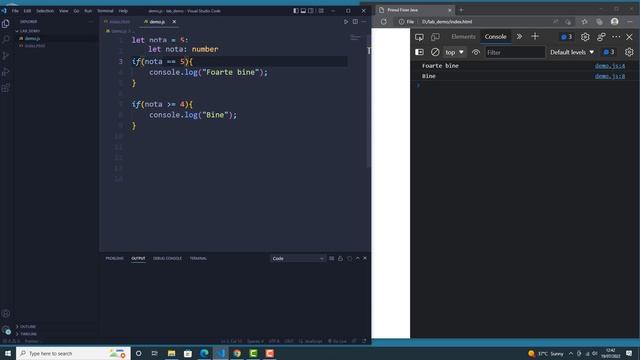Image resolution: width=640 pixels, height=360 pixels.
Task: Open the Selection menu in VS Code
Action: (x=45, y=11)
